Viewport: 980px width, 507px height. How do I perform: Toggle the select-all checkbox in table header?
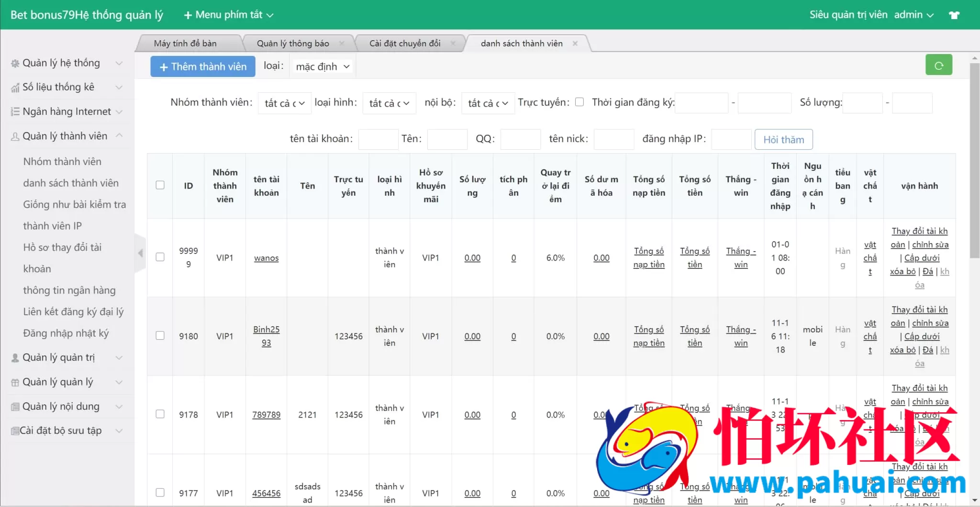point(160,185)
